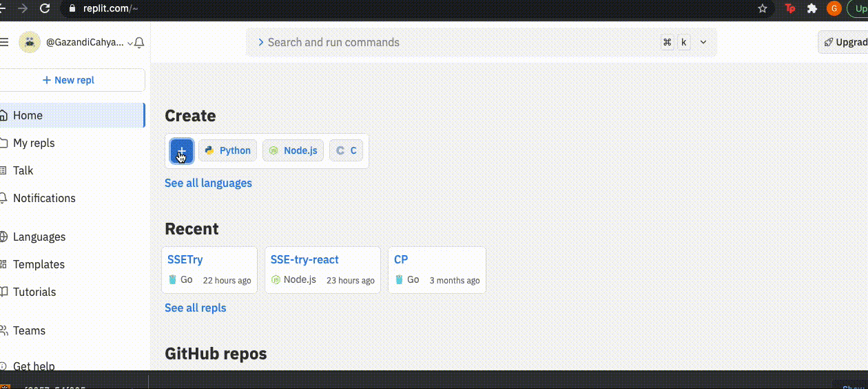Open the See all repls link
The height and width of the screenshot is (389, 868).
[x=195, y=308]
